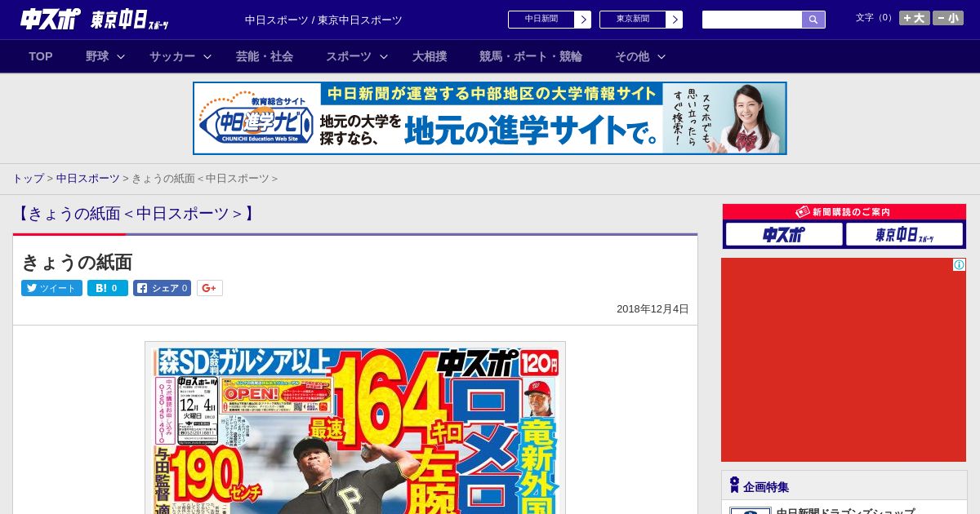Open サッカー menu item
The image size is (980, 514).
(172, 56)
